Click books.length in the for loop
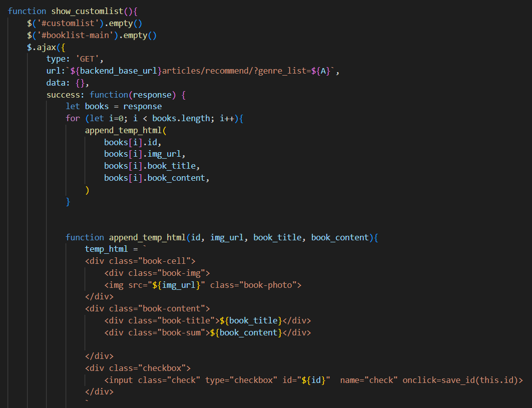 (181, 119)
